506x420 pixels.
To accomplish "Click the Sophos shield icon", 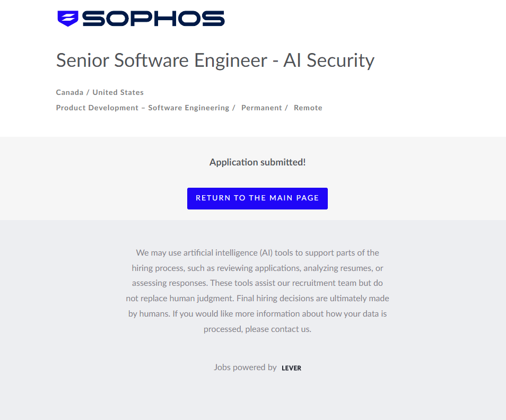I will (67, 19).
